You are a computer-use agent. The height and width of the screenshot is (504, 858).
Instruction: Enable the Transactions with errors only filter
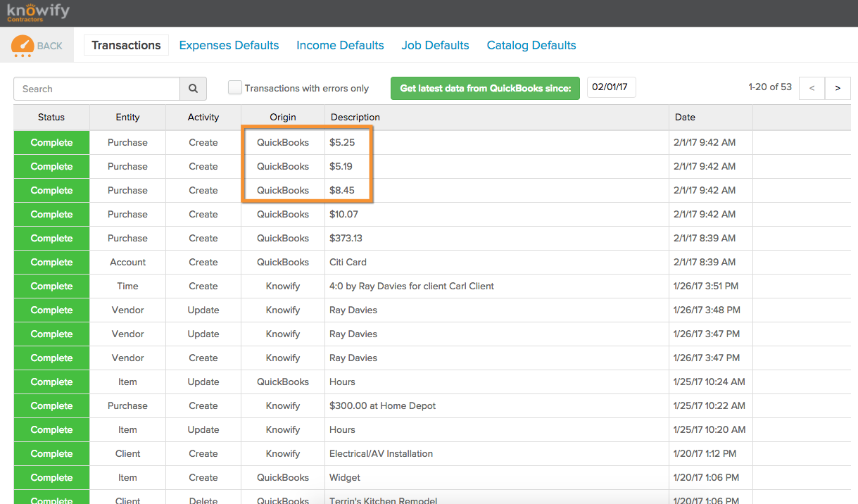click(x=235, y=87)
